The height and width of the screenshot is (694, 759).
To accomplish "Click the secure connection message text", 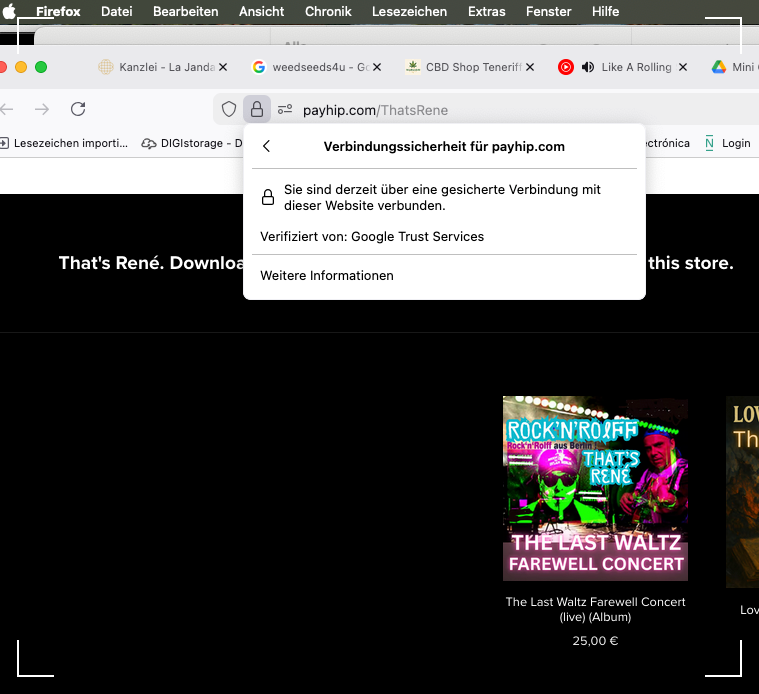I will (x=442, y=197).
